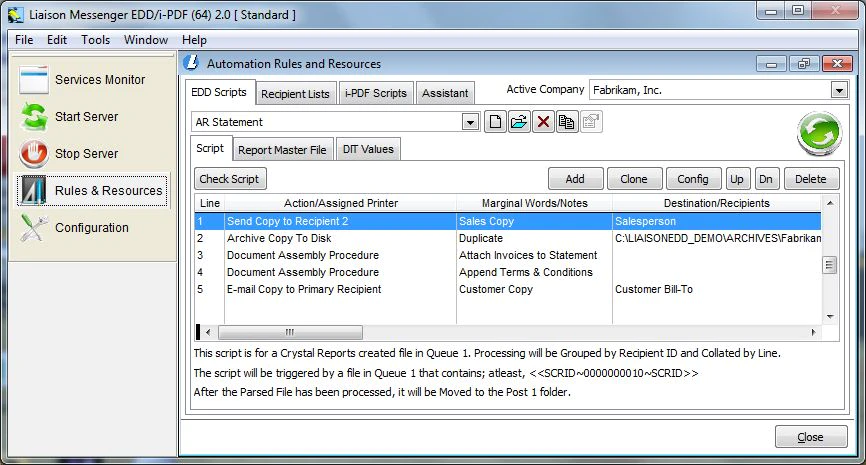Copy script using the duplicate pages icon

click(567, 122)
